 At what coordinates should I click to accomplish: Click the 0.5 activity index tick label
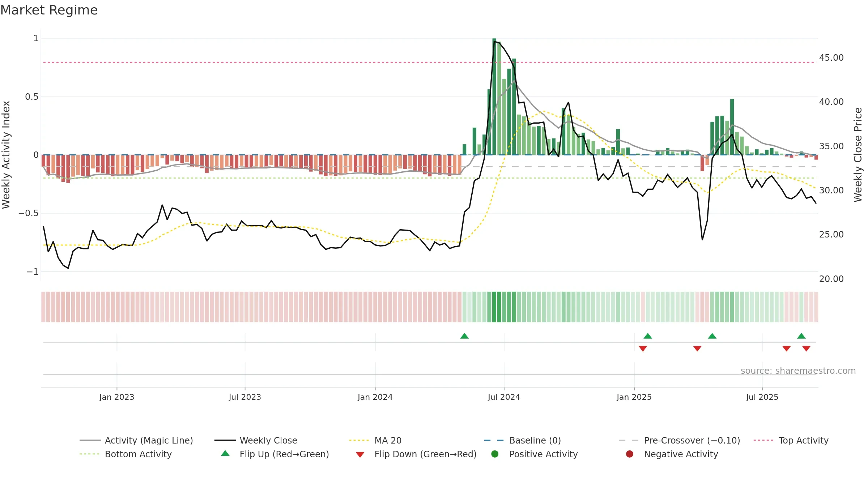coord(32,97)
